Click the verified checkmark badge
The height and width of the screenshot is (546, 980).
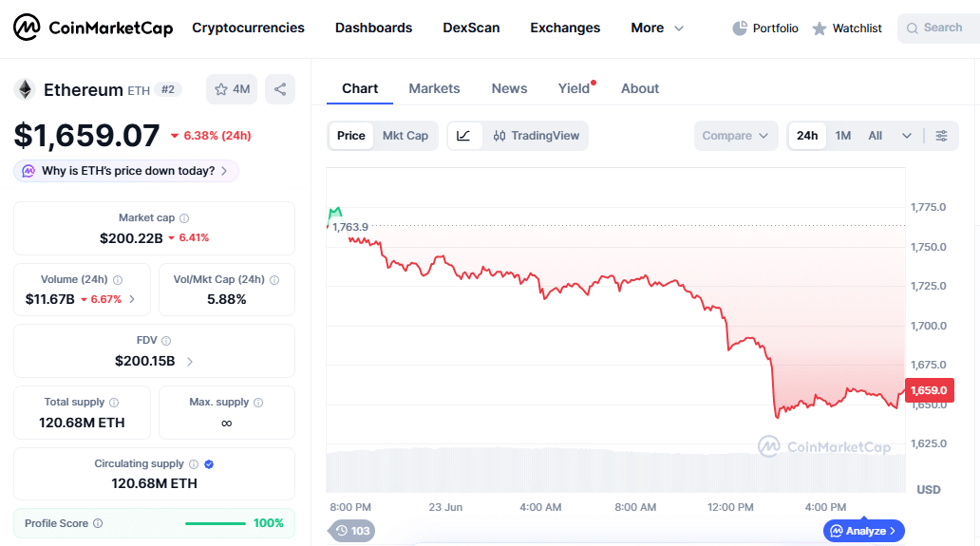coord(209,464)
